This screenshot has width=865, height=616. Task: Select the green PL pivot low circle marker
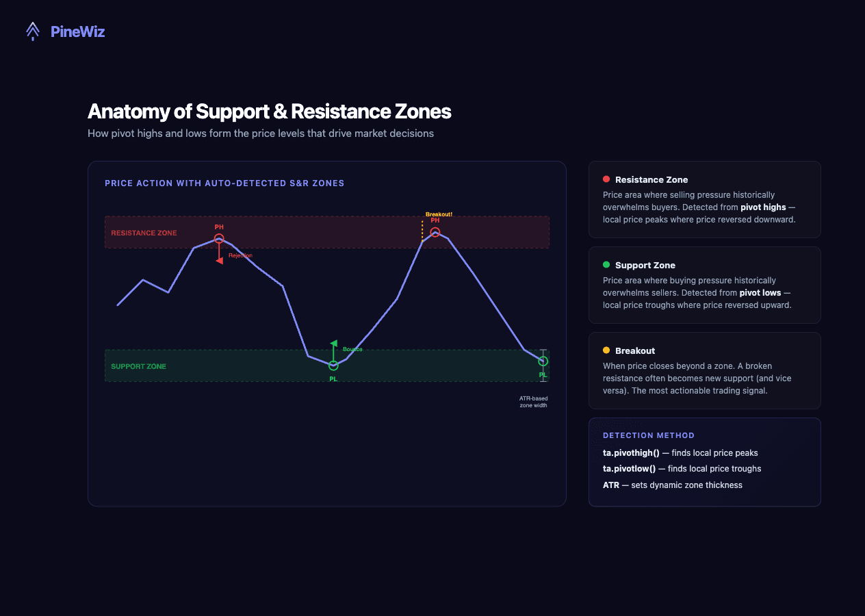click(333, 365)
